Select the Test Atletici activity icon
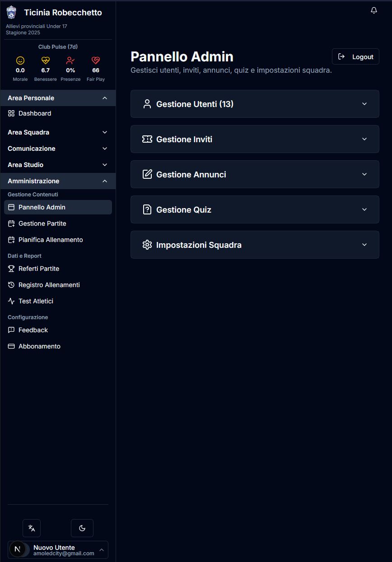The image size is (392, 562). pyautogui.click(x=11, y=301)
